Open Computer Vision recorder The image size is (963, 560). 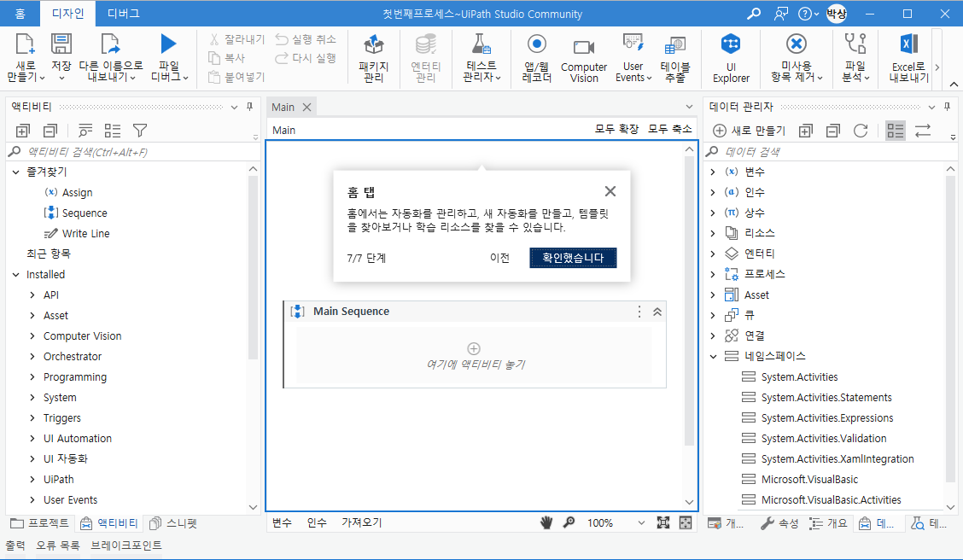point(583,60)
